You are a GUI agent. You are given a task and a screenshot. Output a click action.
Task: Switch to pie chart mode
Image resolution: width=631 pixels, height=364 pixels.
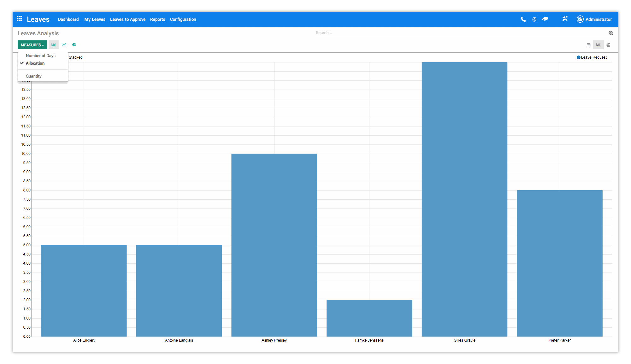pyautogui.click(x=74, y=45)
